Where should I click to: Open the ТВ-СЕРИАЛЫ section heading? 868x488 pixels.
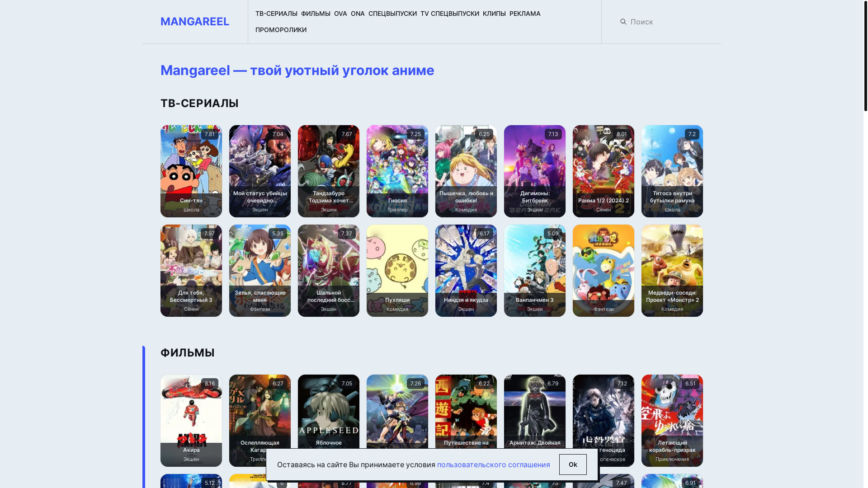(x=199, y=103)
